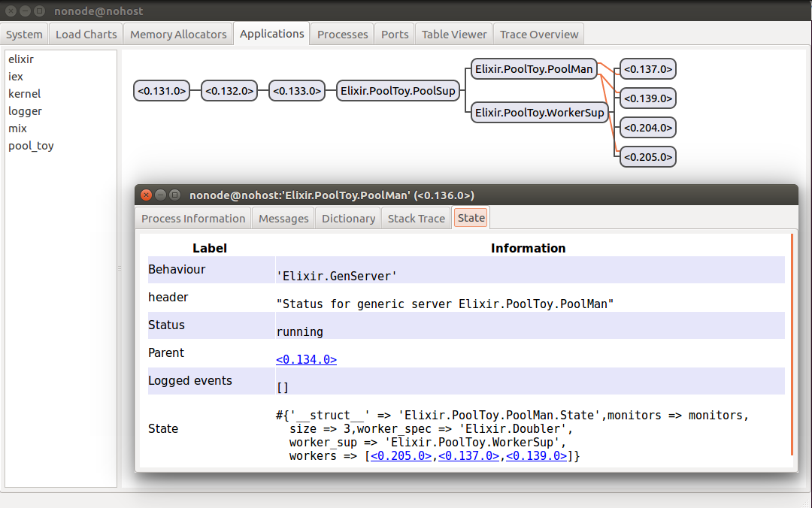812x508 pixels.
Task: Select logger in the application list
Action: point(25,111)
